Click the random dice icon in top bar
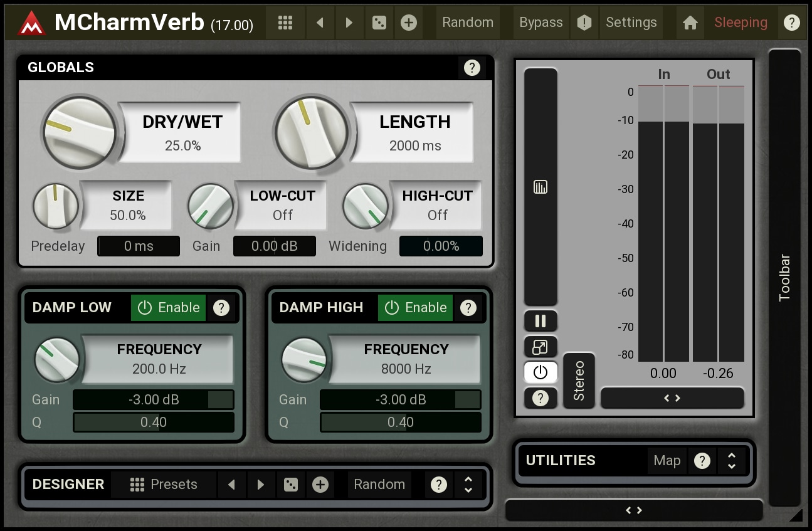The width and height of the screenshot is (812, 531). coord(379,23)
